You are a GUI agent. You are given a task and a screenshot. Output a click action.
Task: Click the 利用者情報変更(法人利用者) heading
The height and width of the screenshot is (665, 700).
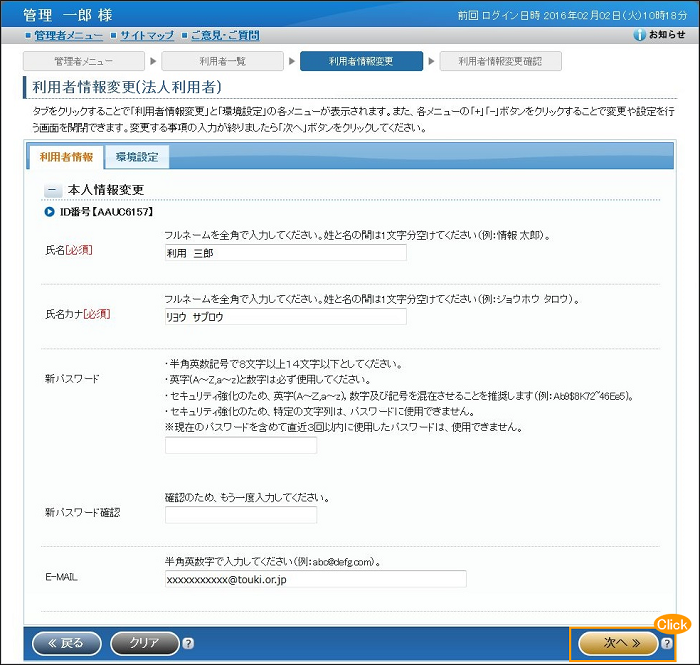point(127,87)
